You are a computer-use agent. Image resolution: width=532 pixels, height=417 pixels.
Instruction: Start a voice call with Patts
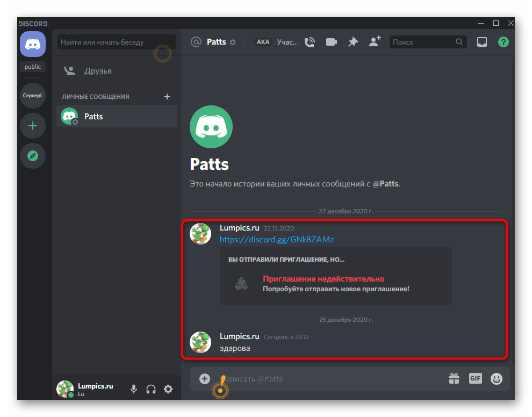310,42
